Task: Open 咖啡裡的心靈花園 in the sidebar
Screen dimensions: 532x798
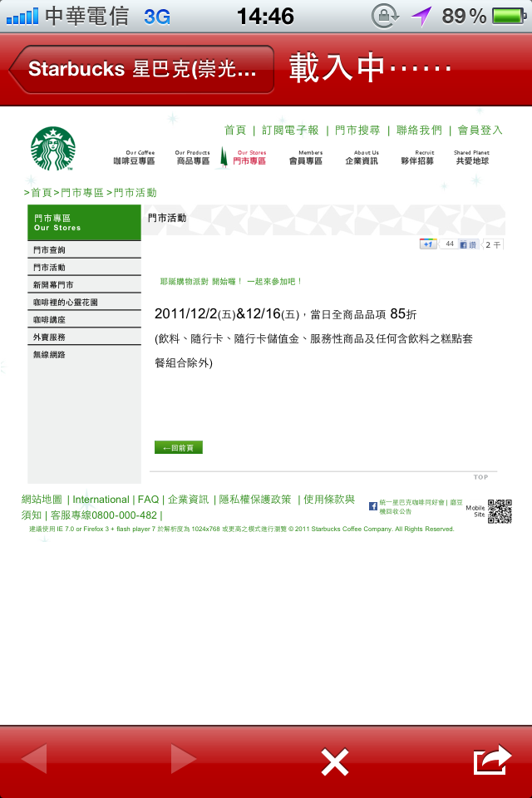Action: (x=84, y=303)
